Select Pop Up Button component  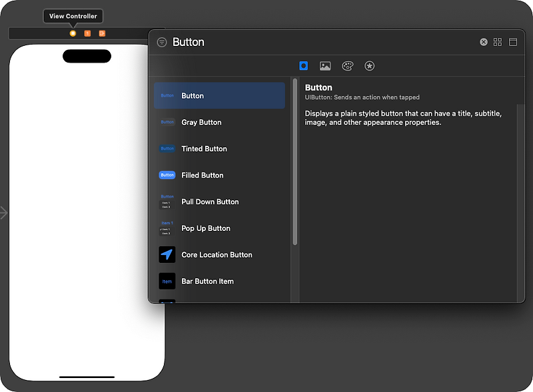(x=205, y=228)
